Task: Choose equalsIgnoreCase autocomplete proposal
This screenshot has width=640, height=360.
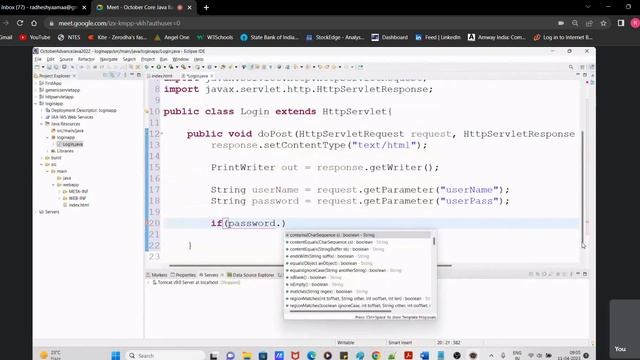Action: pyautogui.click(x=358, y=270)
